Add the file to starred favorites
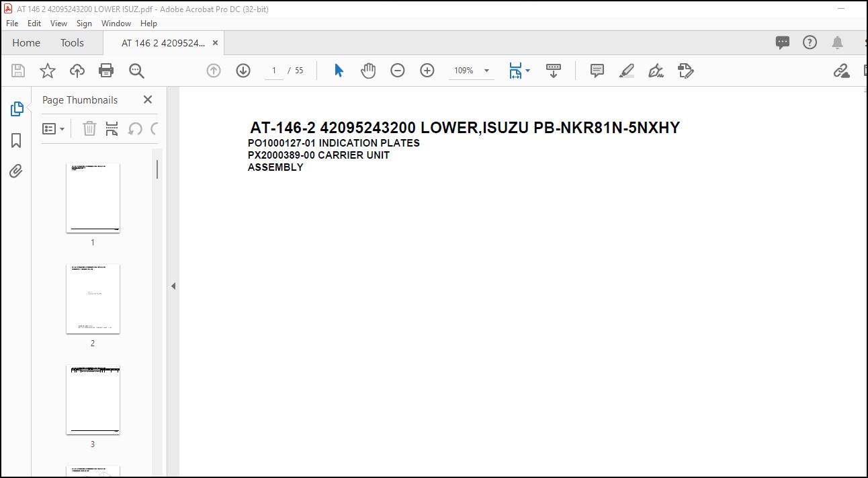Screen dimensions: 868x478 (x=48, y=71)
